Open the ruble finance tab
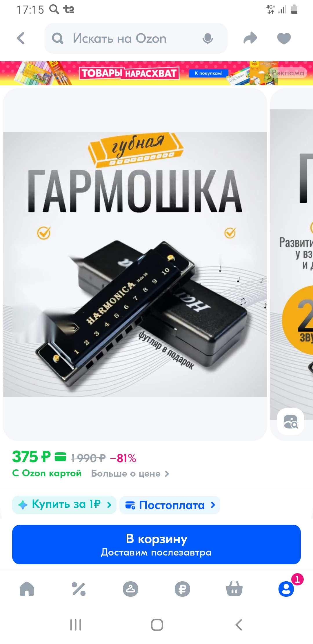Image resolution: width=313 pixels, height=644 pixels. click(x=182, y=589)
